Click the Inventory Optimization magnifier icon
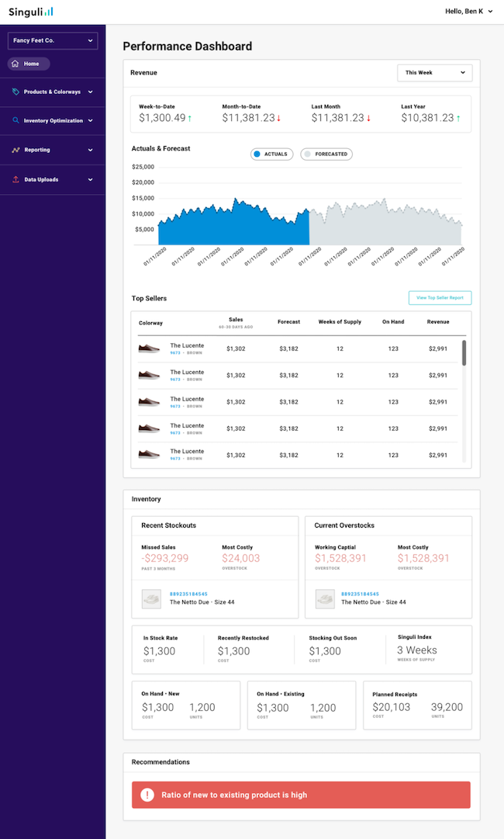The width and height of the screenshot is (504, 839). pos(16,121)
